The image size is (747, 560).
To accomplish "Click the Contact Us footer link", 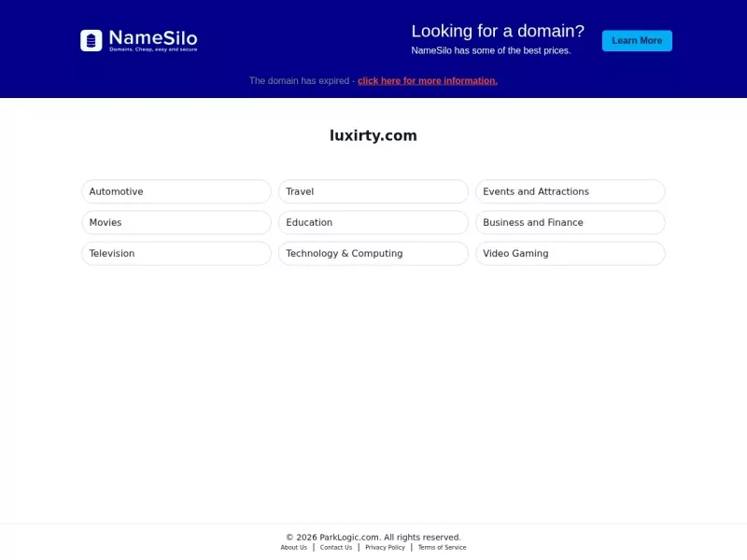I will [336, 548].
